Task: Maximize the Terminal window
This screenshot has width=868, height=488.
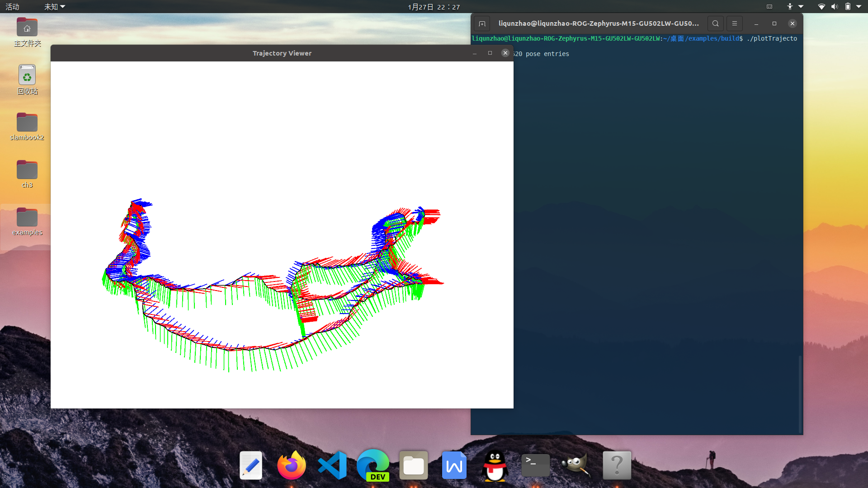Action: [x=774, y=23]
